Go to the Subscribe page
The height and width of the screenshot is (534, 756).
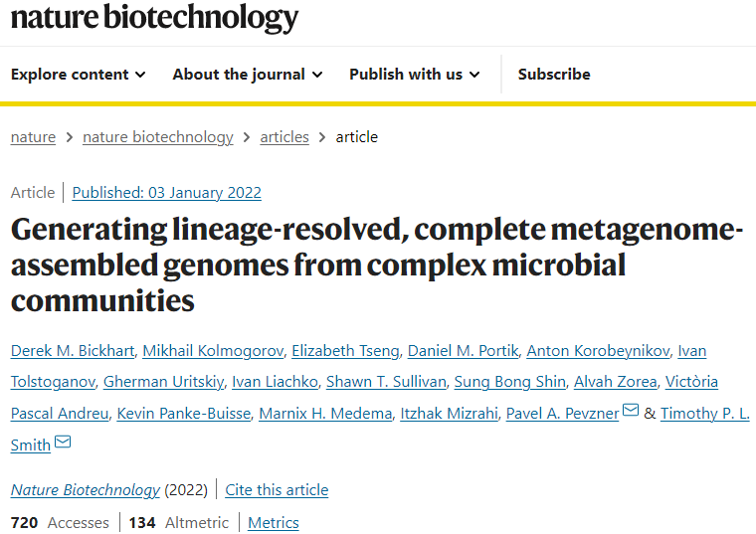(554, 75)
